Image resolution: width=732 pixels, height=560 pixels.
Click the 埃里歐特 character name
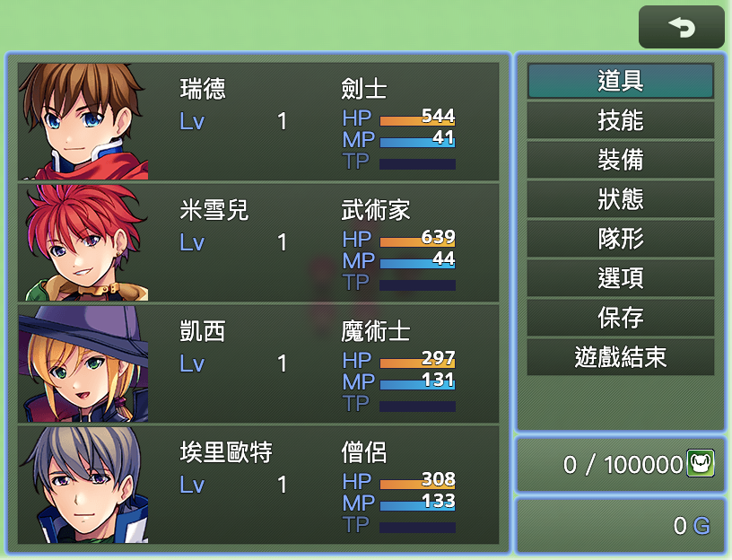coord(226,452)
